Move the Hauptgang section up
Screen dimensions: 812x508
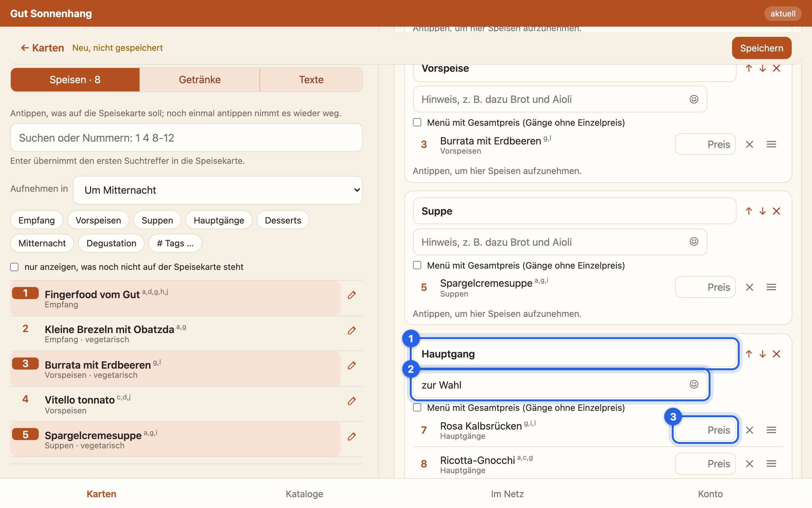pos(749,354)
